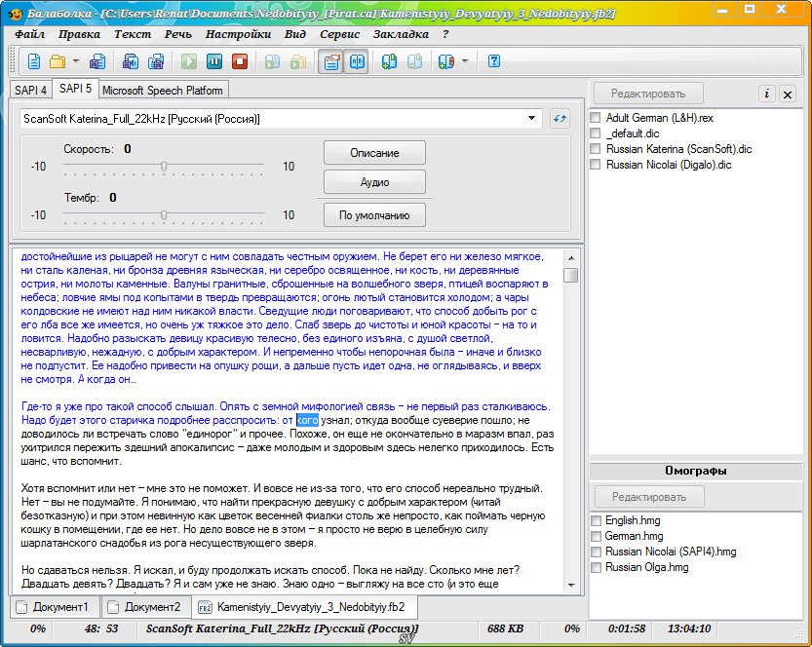Click the По умолчанию button
Screen dimensions: 812x647
[374, 214]
